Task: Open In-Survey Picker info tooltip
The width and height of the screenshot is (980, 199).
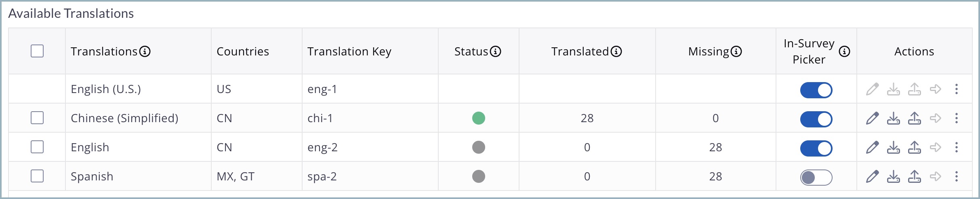Action: tap(844, 51)
